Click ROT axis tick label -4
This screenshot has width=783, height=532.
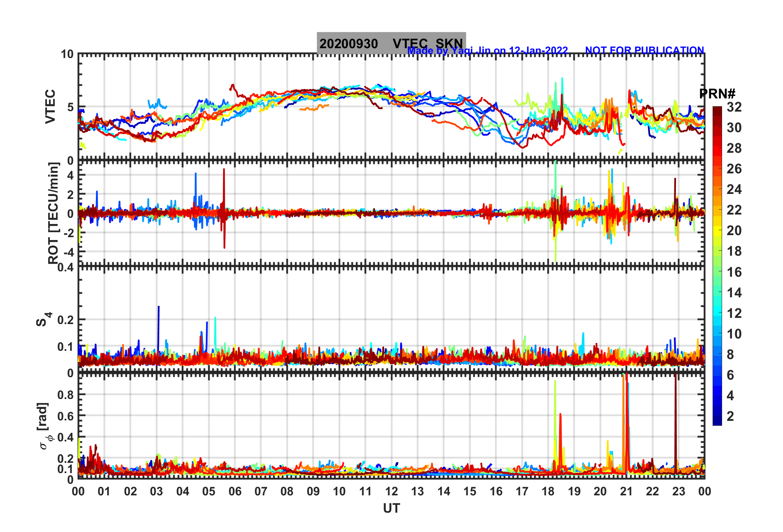pos(70,252)
